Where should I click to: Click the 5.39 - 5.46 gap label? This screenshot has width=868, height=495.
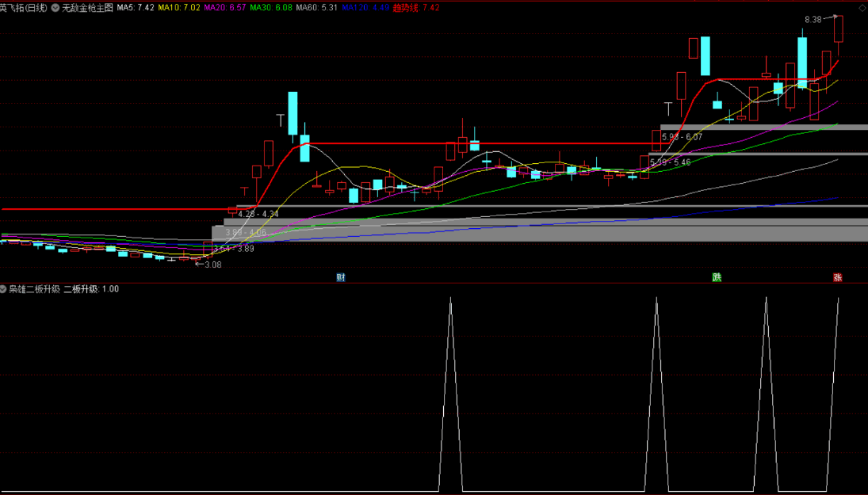[671, 162]
